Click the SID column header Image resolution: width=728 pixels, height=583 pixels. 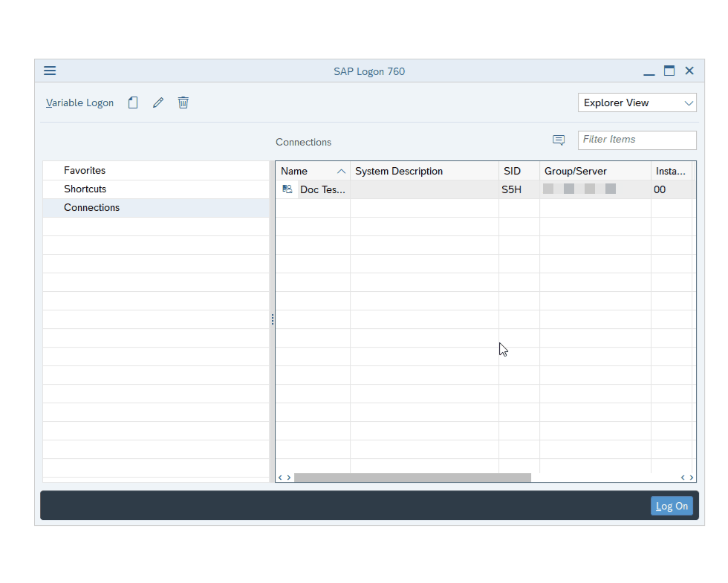(513, 172)
